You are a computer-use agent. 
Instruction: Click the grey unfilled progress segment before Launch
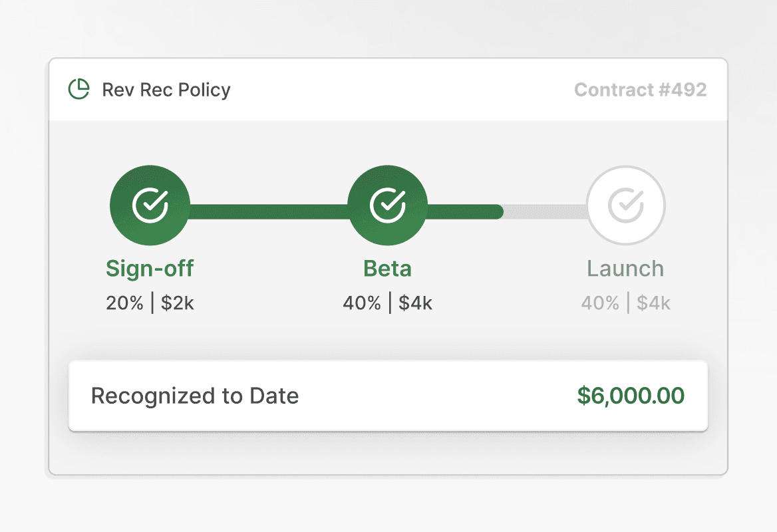pyautogui.click(x=544, y=211)
